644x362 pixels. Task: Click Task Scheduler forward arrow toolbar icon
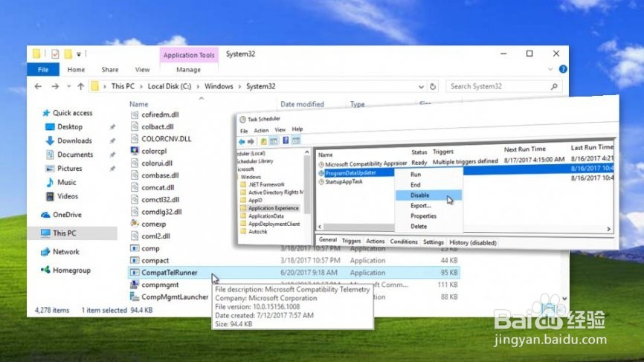tap(251, 141)
